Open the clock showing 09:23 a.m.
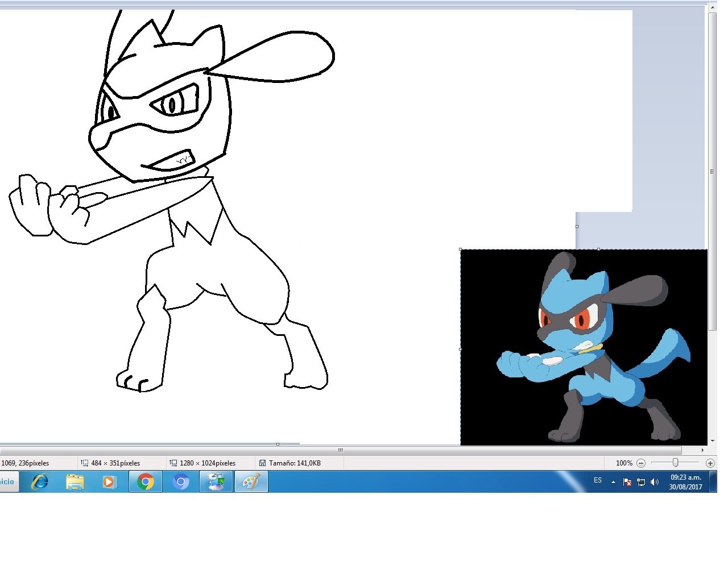The image size is (728, 582). 685,482
